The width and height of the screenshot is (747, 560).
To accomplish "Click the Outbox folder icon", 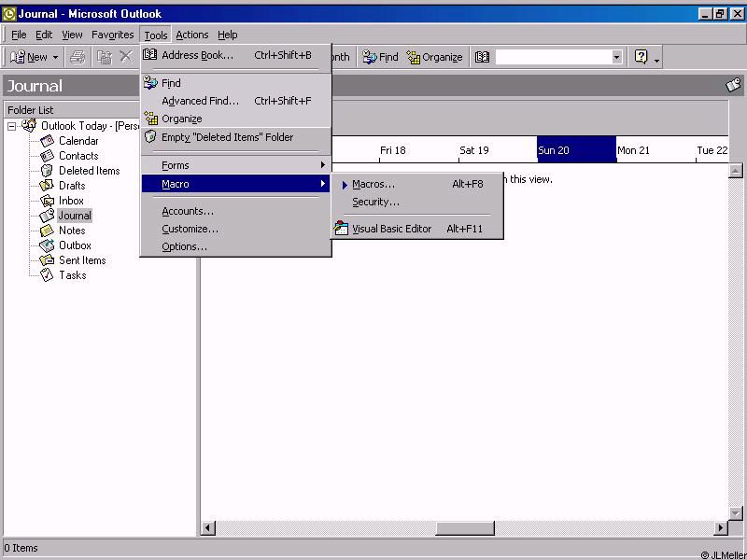I will click(48, 245).
